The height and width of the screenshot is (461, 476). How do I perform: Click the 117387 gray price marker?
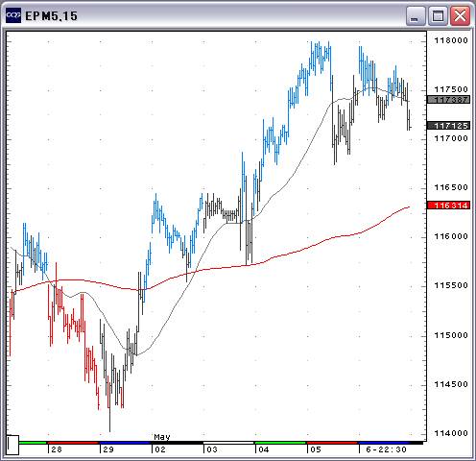pyautogui.click(x=449, y=100)
